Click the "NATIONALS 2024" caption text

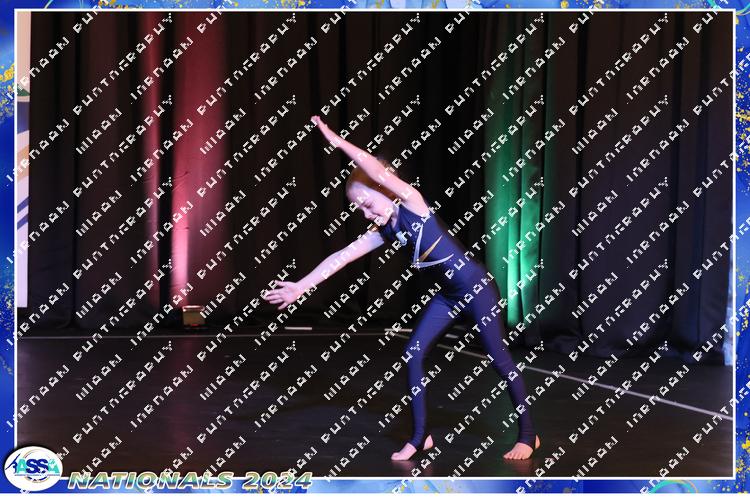point(190,480)
